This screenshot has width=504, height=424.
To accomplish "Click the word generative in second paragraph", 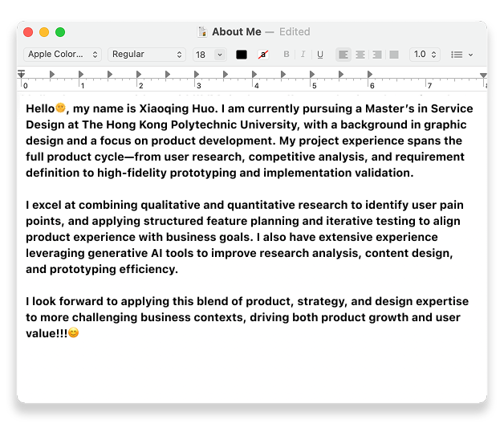I will click(118, 253).
